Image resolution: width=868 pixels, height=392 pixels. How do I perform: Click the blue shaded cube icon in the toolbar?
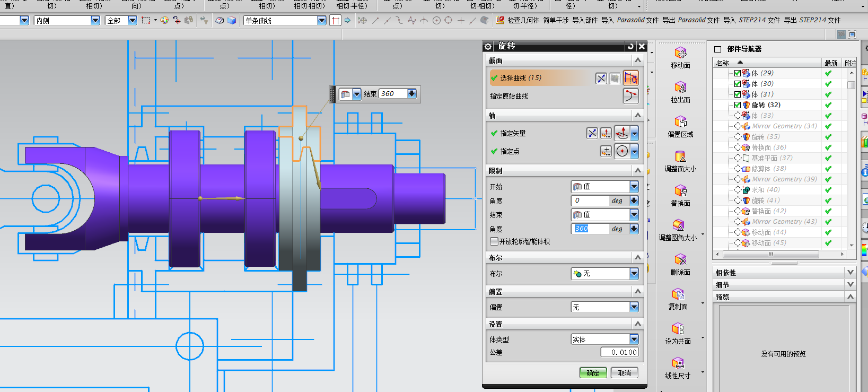pyautogui.click(x=232, y=20)
